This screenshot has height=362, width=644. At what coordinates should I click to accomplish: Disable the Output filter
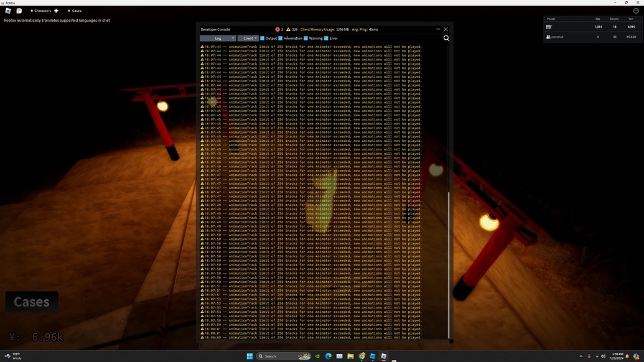tap(262, 38)
